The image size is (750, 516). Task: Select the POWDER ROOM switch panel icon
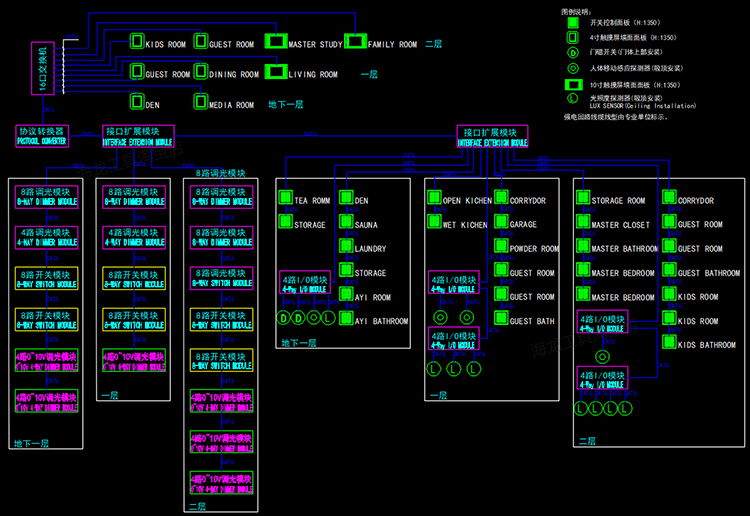[x=500, y=248]
